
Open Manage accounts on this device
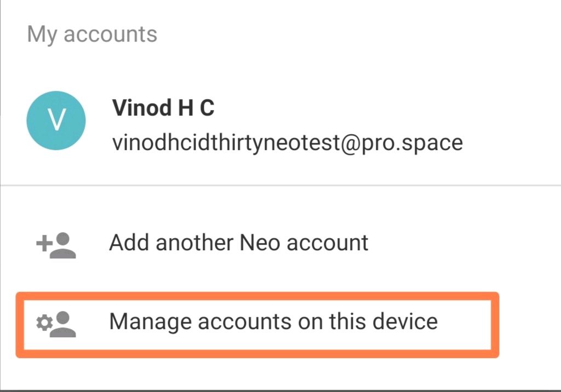(257, 325)
